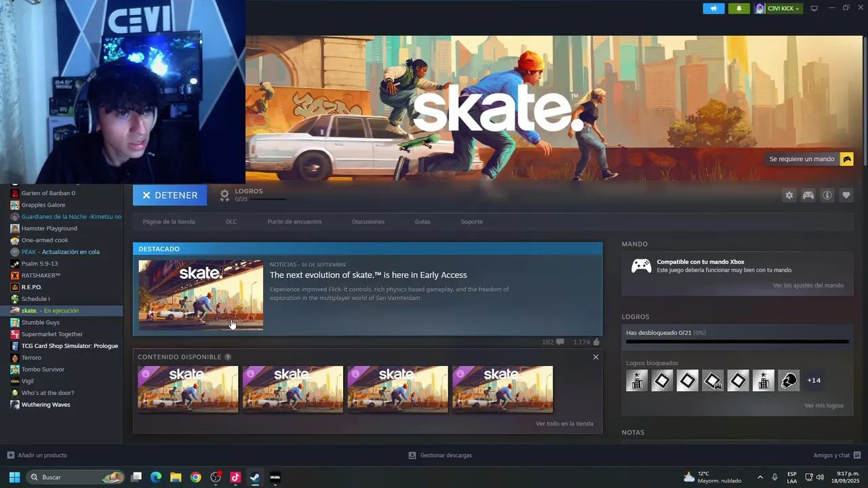Open Gestionar descargas
Screen dimensions: 868x488
pyautogui.click(x=440, y=455)
